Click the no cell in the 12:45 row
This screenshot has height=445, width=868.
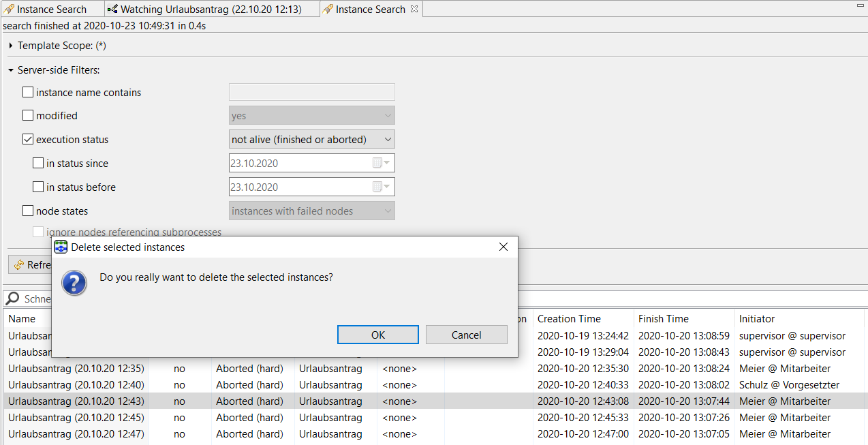179,418
